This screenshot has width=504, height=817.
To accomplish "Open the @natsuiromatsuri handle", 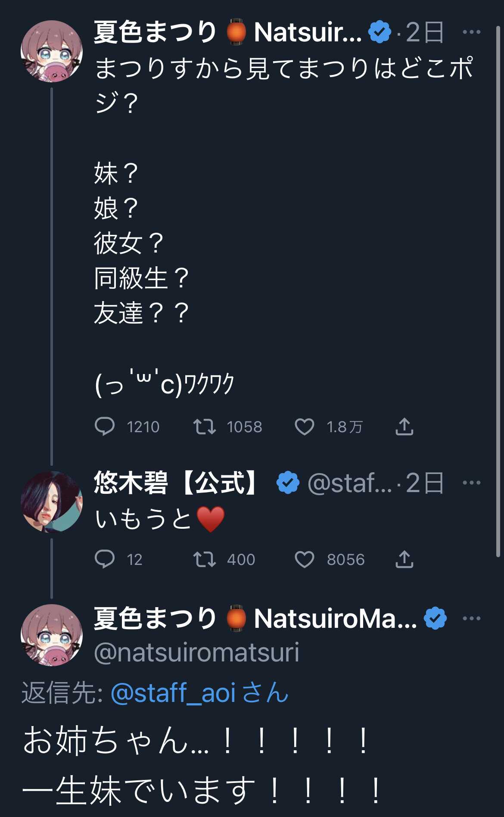I will click(196, 652).
